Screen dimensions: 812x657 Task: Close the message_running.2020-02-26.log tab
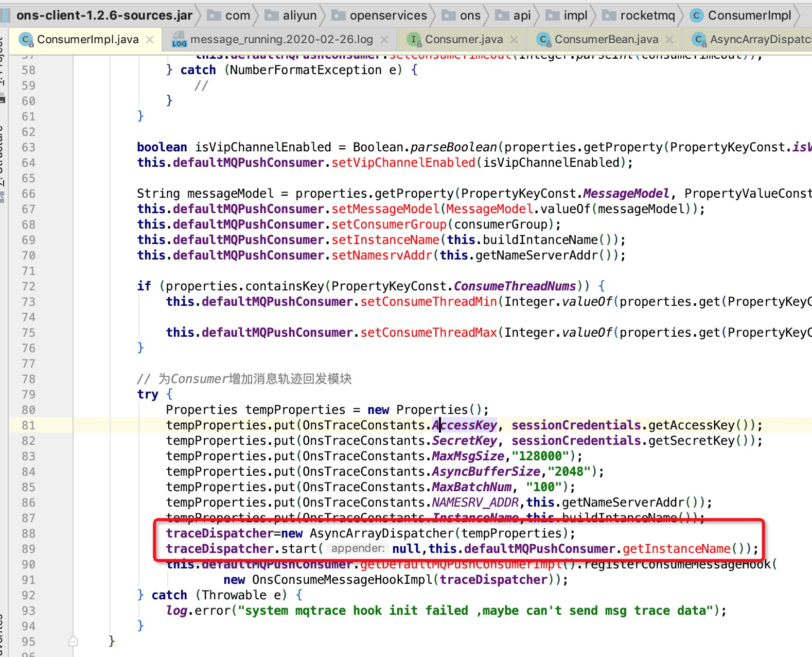pyautogui.click(x=384, y=40)
